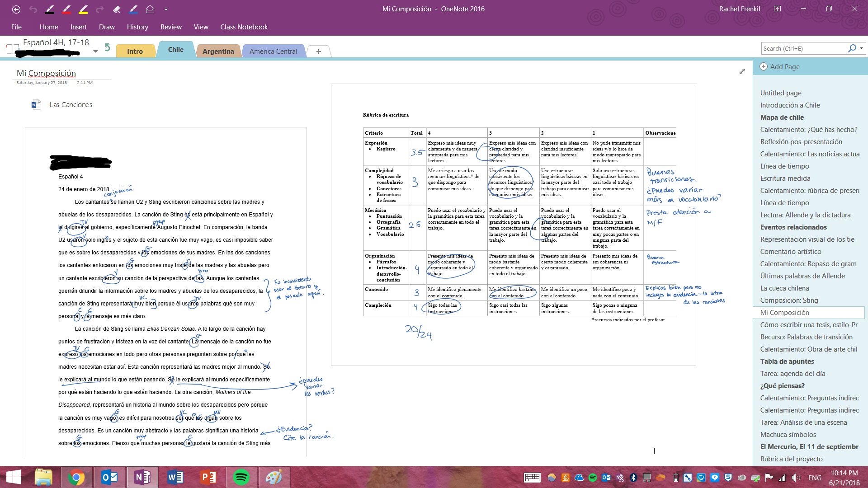Switch to the Argentina section tab

tap(219, 51)
